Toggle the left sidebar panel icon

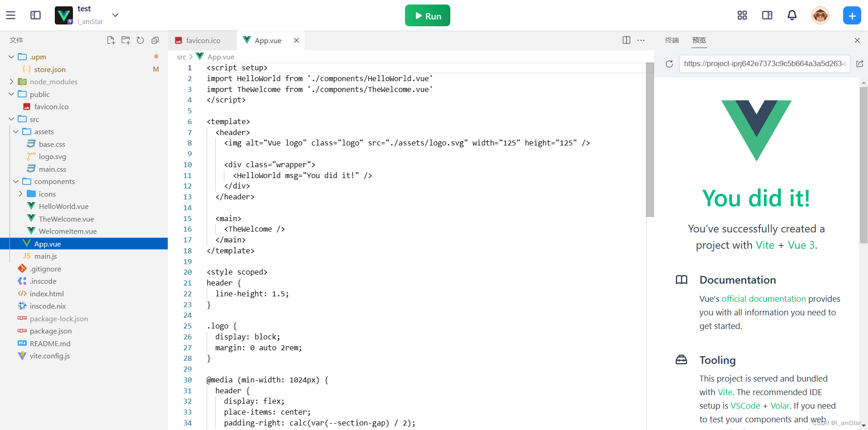point(35,15)
